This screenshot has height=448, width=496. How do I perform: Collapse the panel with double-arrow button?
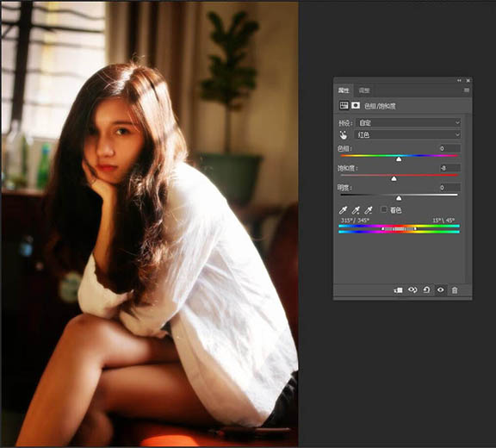(459, 81)
